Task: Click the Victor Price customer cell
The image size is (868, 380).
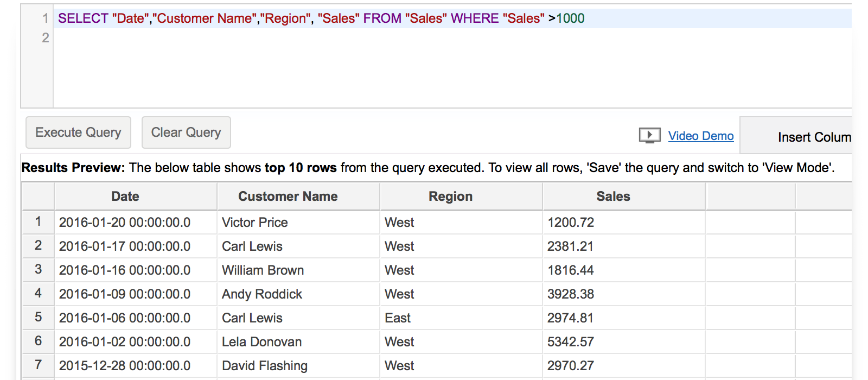Action: tap(254, 223)
